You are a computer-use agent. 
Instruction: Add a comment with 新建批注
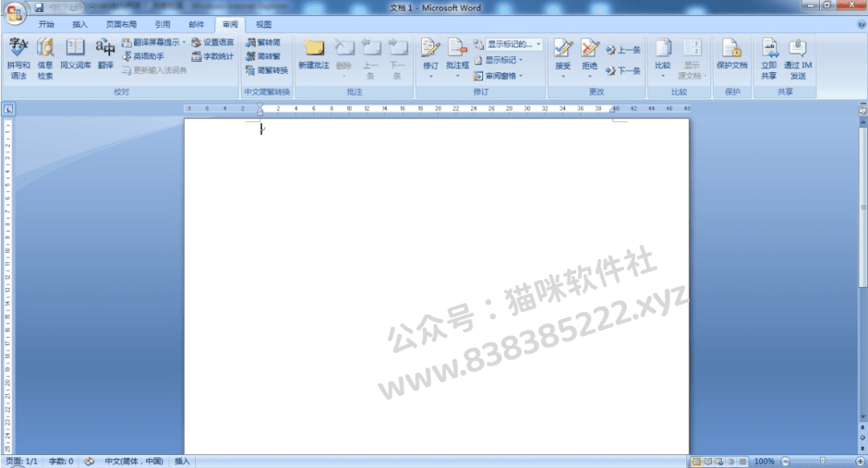314,54
